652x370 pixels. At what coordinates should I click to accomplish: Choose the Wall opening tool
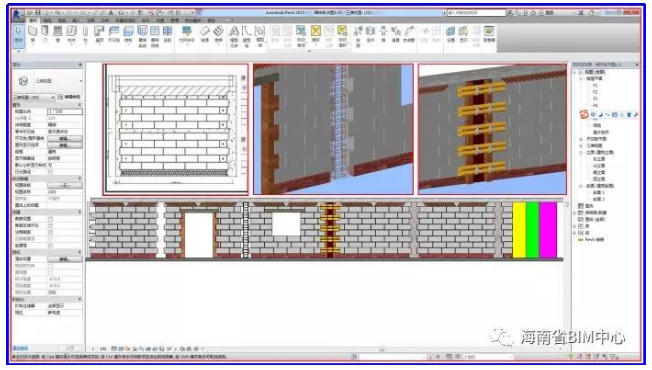[x=383, y=34]
